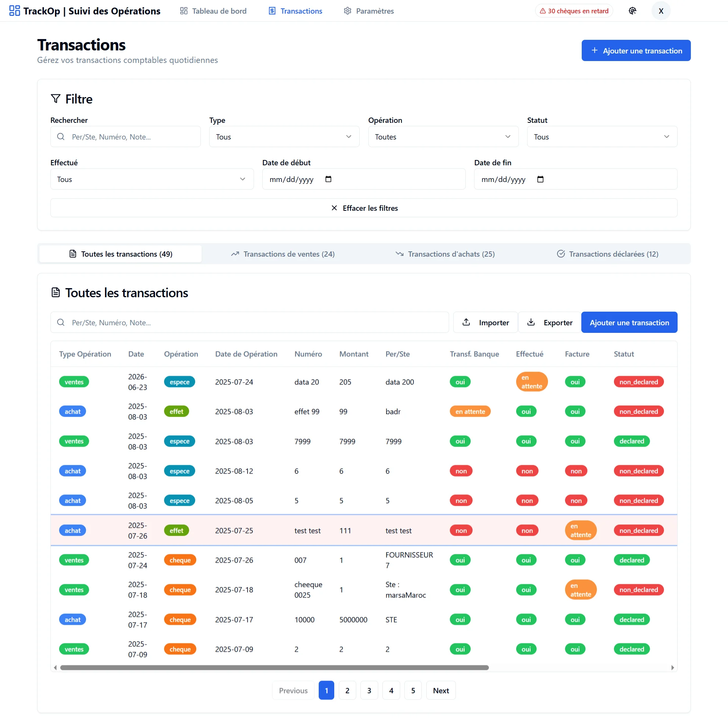Click the Exporter download button
Image resolution: width=728 pixels, height=726 pixels.
550,323
